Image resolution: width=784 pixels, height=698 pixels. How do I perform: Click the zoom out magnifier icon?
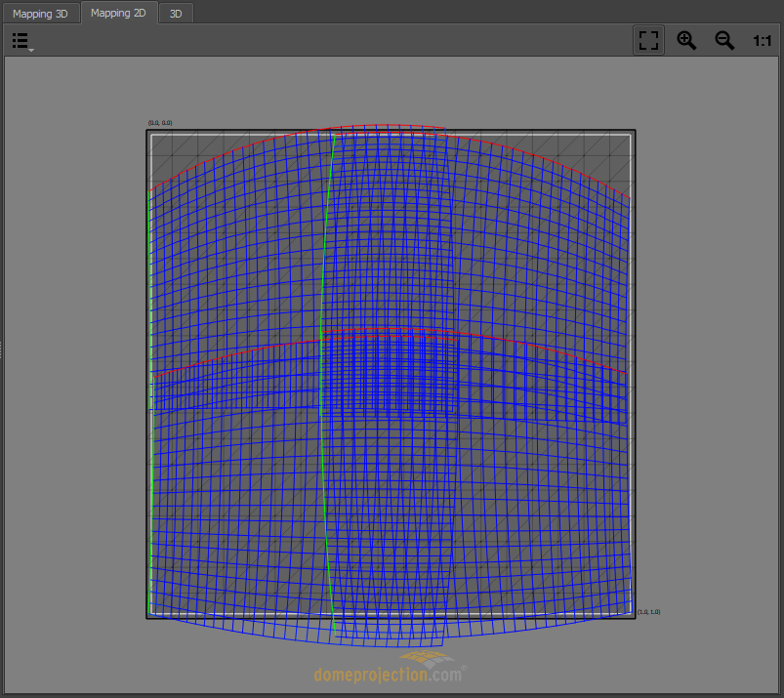724,41
